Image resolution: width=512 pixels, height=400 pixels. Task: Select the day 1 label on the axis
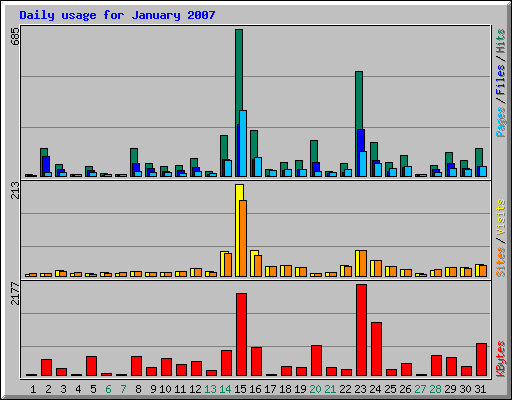pyautogui.click(x=33, y=389)
